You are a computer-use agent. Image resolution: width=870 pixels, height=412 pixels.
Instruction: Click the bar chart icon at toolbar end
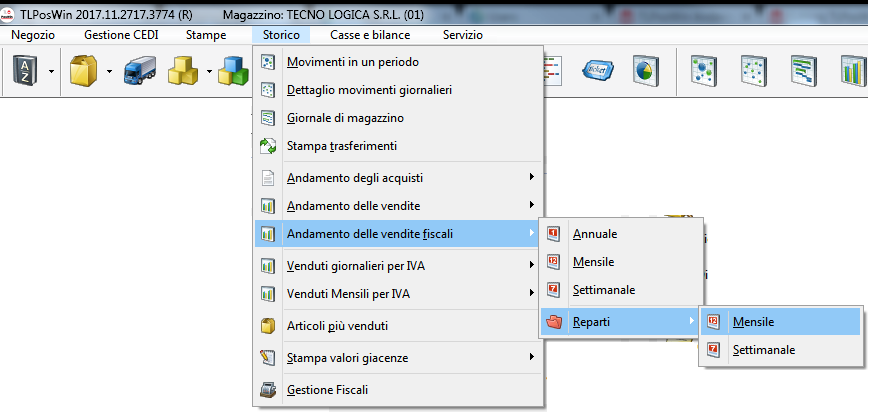(x=853, y=71)
